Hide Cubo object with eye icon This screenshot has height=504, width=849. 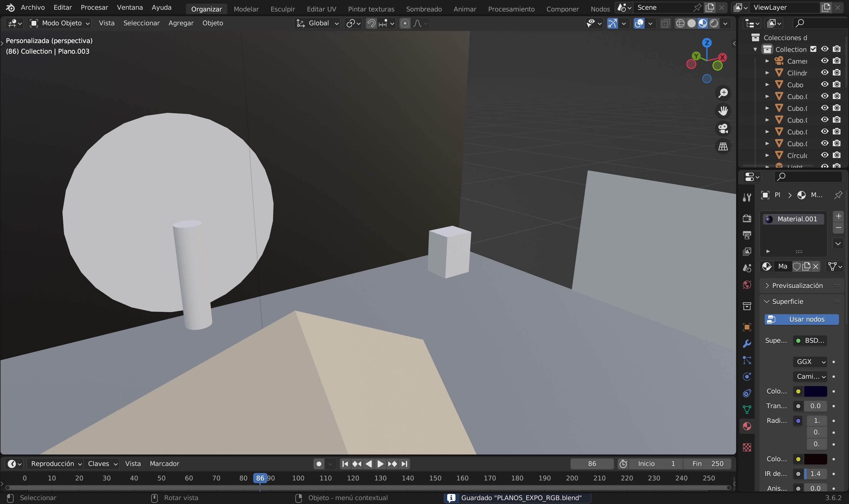(x=825, y=84)
